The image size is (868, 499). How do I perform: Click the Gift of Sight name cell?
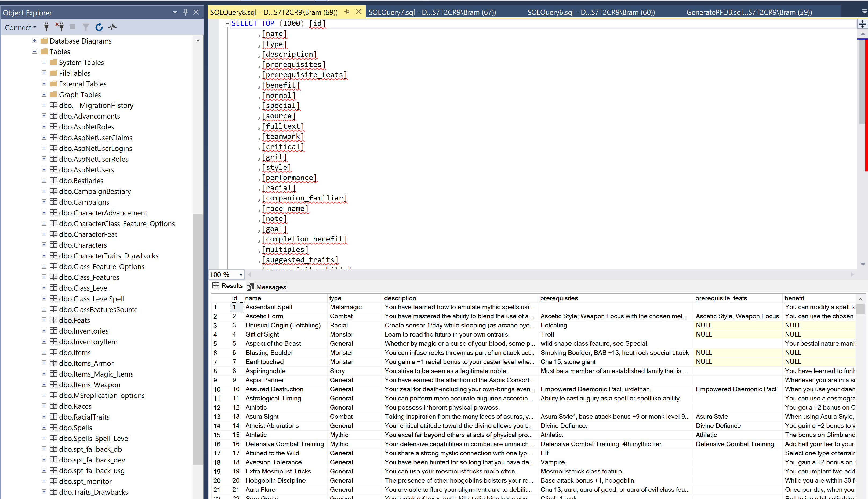tap(285, 334)
